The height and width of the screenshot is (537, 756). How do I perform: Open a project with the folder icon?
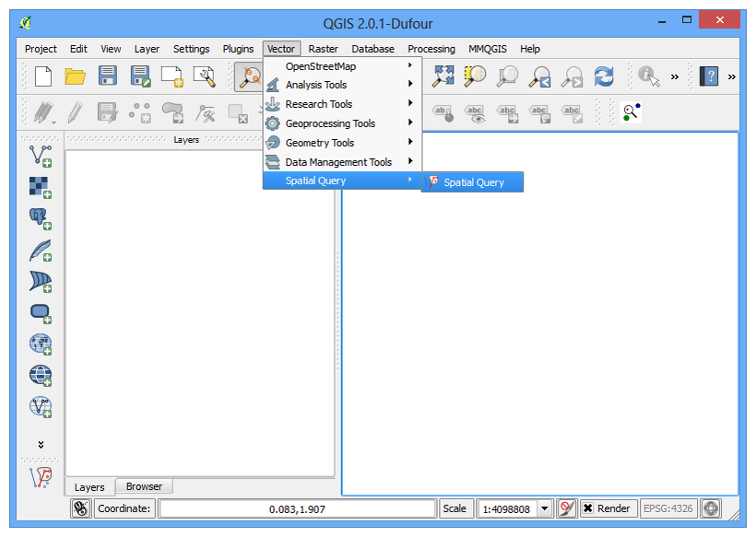click(76, 76)
